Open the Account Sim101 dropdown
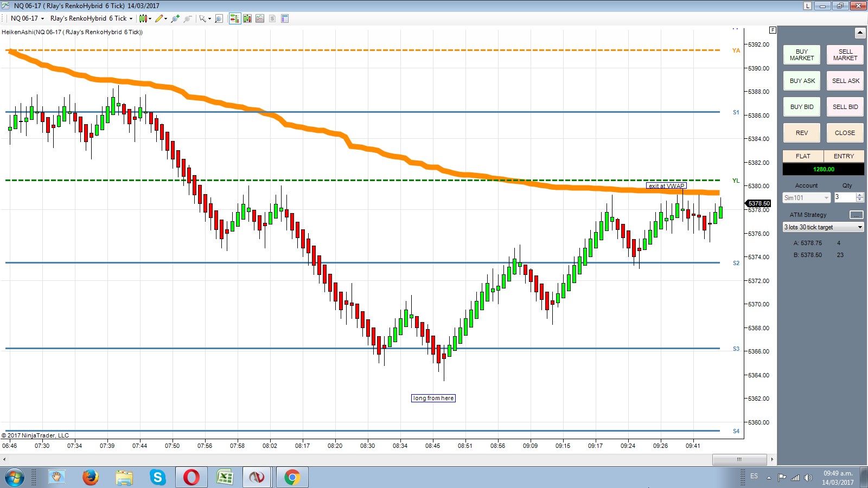Image resolution: width=868 pixels, height=488 pixels. click(x=806, y=198)
